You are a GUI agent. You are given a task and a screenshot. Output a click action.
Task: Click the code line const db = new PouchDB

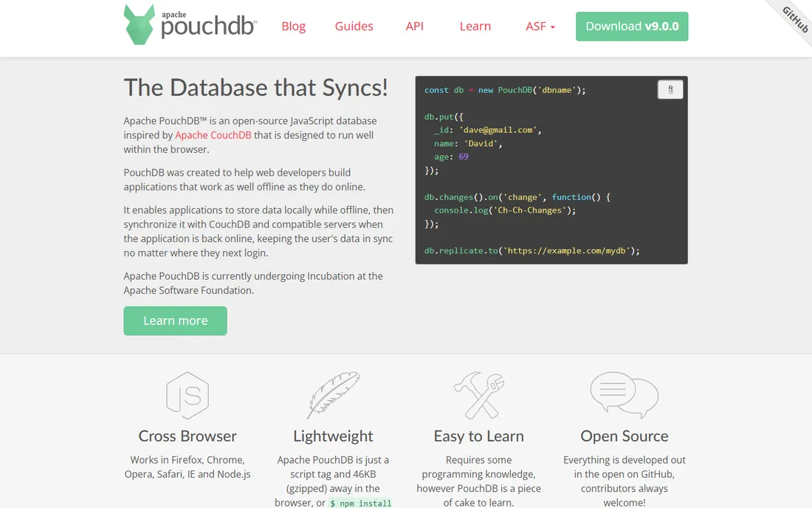point(505,90)
